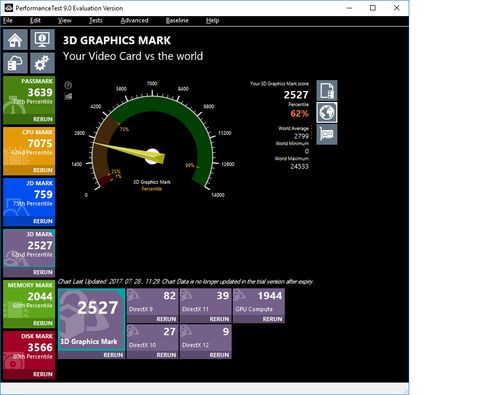
Task: Click the saved baseline document icon
Action: pyautogui.click(x=327, y=90)
